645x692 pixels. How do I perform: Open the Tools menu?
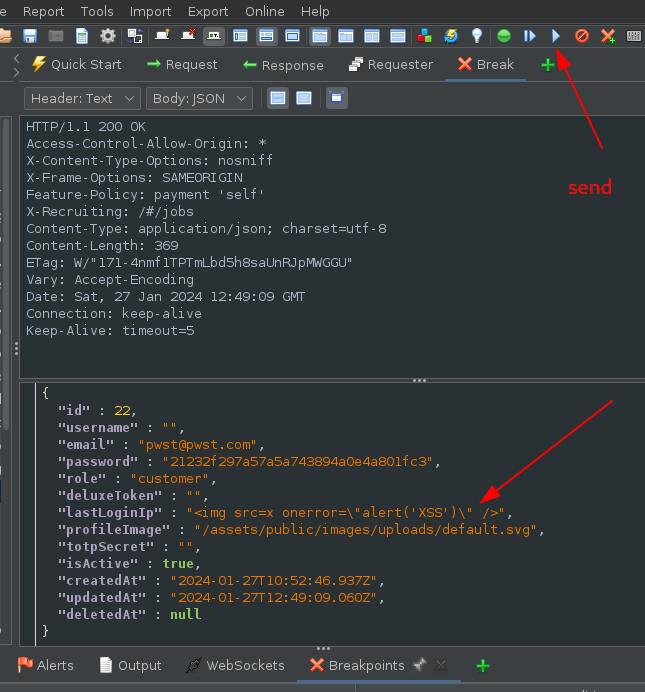pos(97,11)
